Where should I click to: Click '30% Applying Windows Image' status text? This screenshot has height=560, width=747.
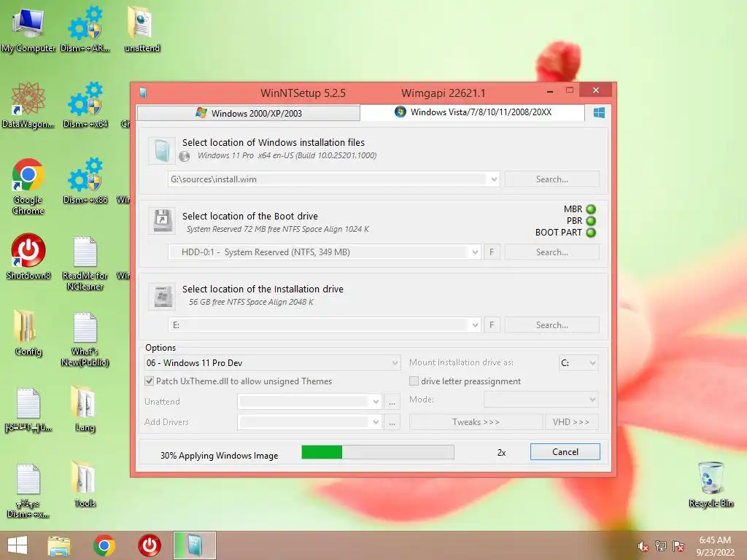click(219, 456)
